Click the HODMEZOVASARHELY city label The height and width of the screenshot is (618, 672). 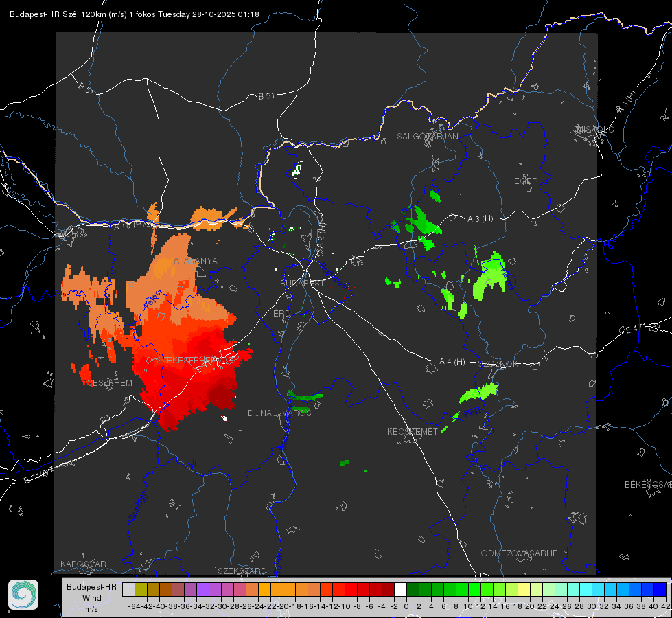[x=521, y=553]
